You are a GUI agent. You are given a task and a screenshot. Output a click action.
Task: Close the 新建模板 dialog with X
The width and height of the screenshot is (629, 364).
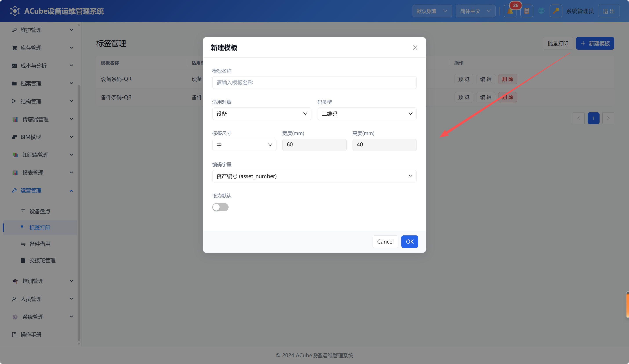(x=415, y=48)
